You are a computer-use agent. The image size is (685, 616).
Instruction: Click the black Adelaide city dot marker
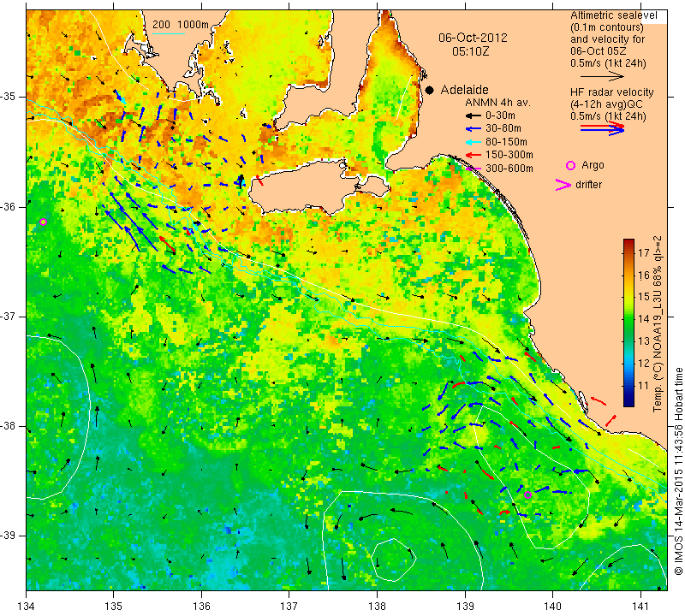pos(430,91)
